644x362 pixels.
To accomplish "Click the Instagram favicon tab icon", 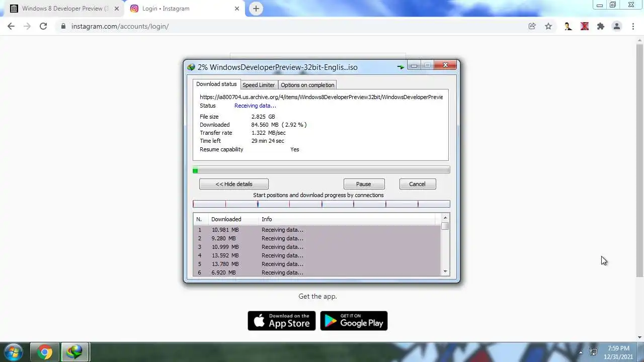I will pyautogui.click(x=134, y=9).
